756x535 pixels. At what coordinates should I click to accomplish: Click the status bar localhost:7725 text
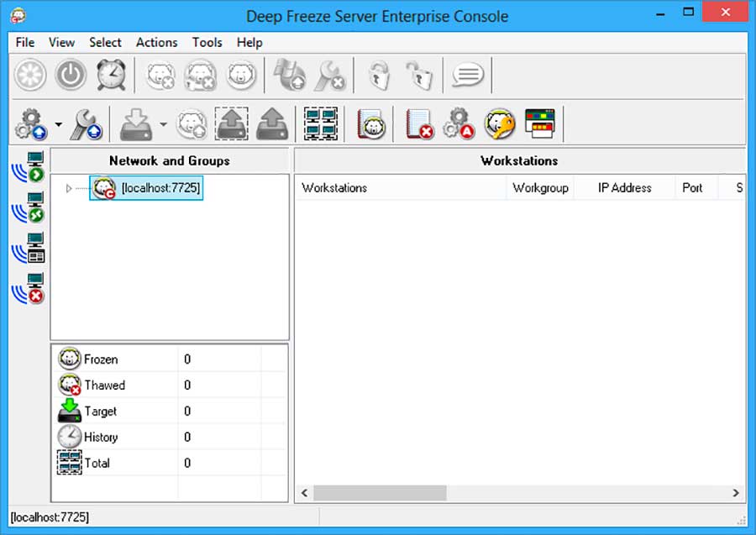click(50, 517)
